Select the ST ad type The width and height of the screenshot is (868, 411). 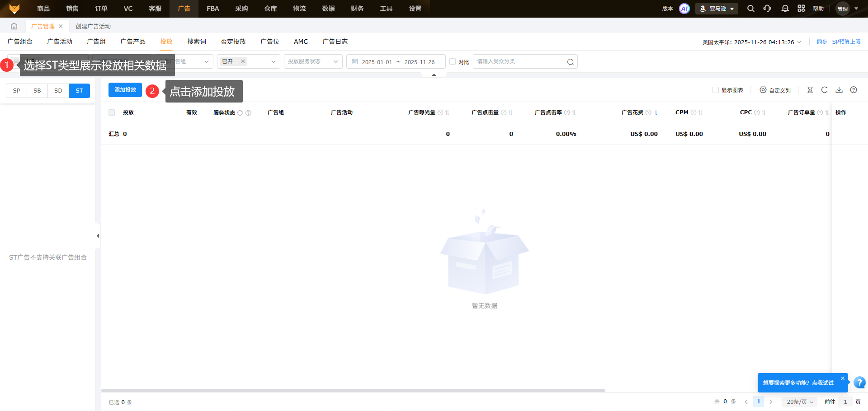80,91
